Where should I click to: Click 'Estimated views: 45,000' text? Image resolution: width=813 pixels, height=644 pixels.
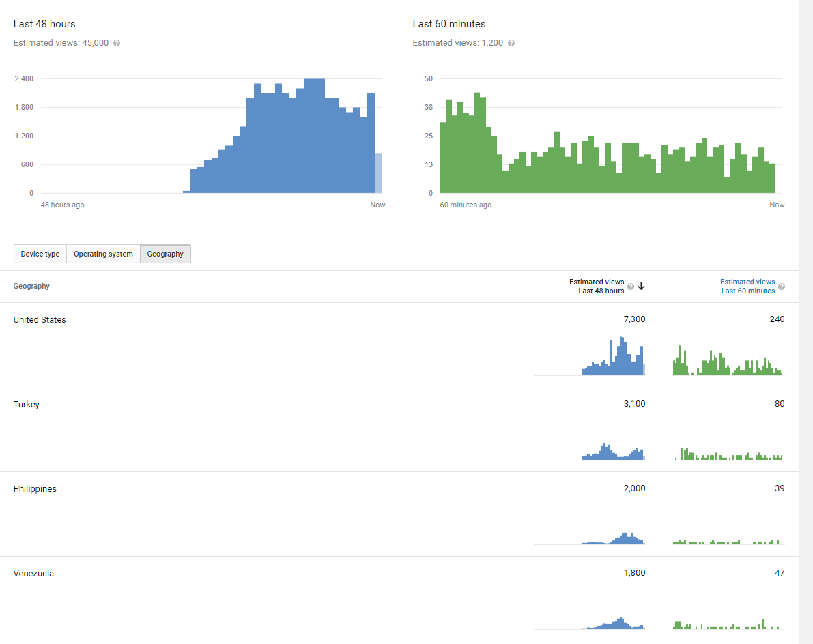coord(61,43)
